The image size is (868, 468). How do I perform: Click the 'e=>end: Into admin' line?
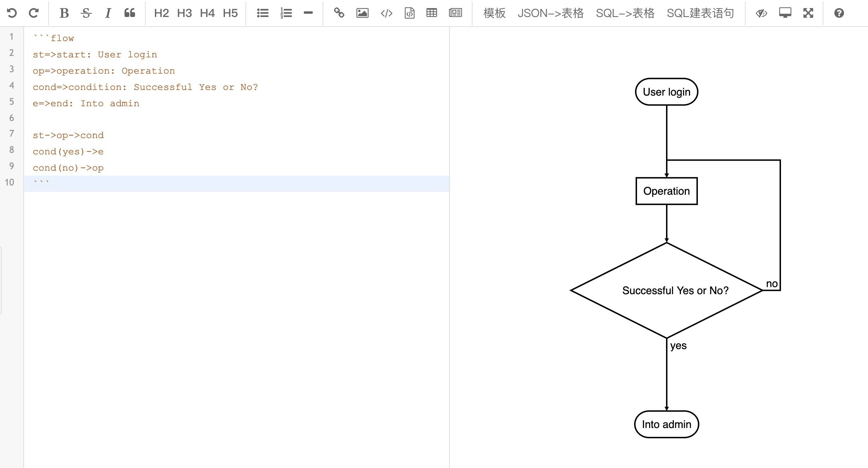pyautogui.click(x=86, y=103)
